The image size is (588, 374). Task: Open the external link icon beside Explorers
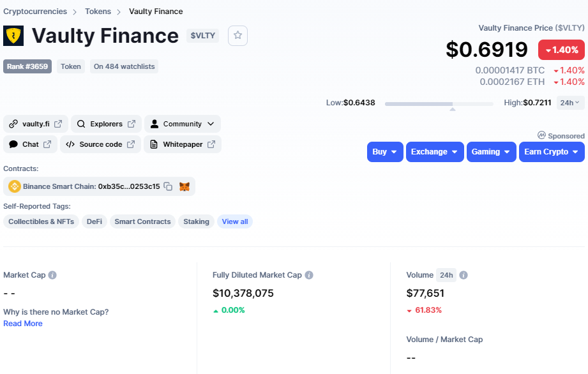coord(132,124)
